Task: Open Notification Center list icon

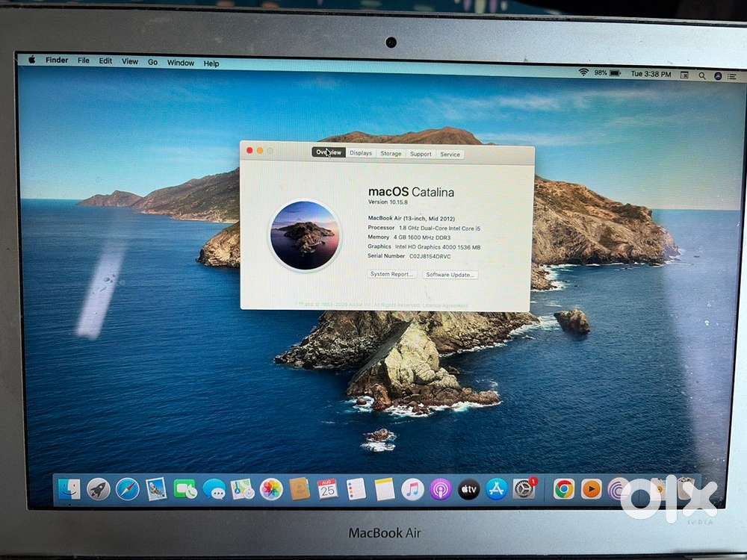Action: point(732,76)
